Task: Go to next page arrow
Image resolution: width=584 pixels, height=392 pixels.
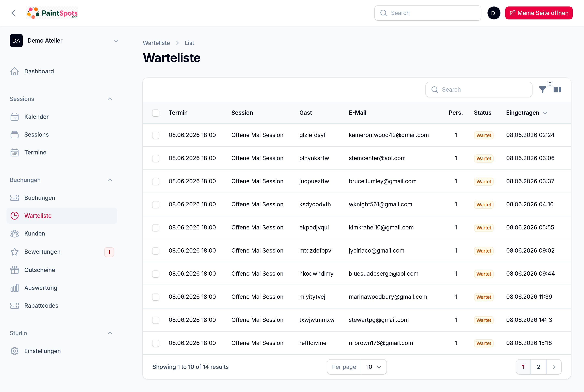Action: point(554,367)
